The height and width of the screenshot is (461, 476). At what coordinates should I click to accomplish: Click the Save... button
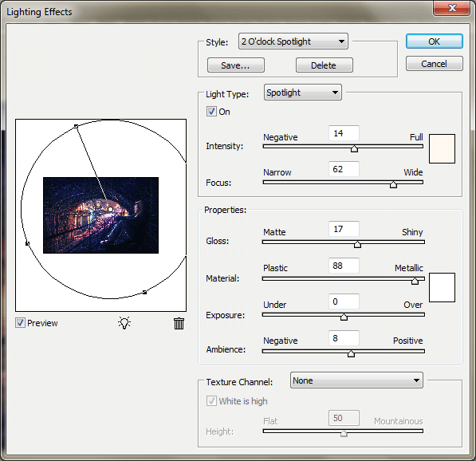236,65
